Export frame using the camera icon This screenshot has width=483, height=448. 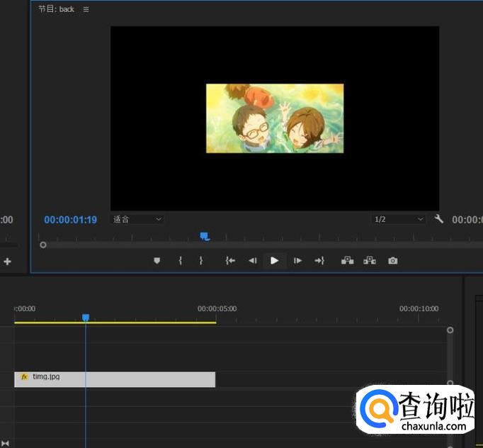(393, 261)
